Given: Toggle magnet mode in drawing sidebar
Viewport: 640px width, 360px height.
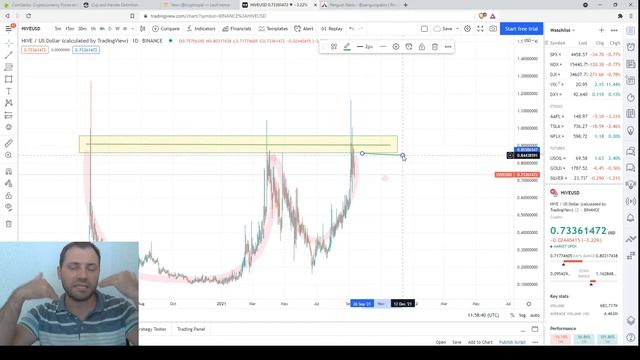Looking at the screenshot, I should click(9, 171).
